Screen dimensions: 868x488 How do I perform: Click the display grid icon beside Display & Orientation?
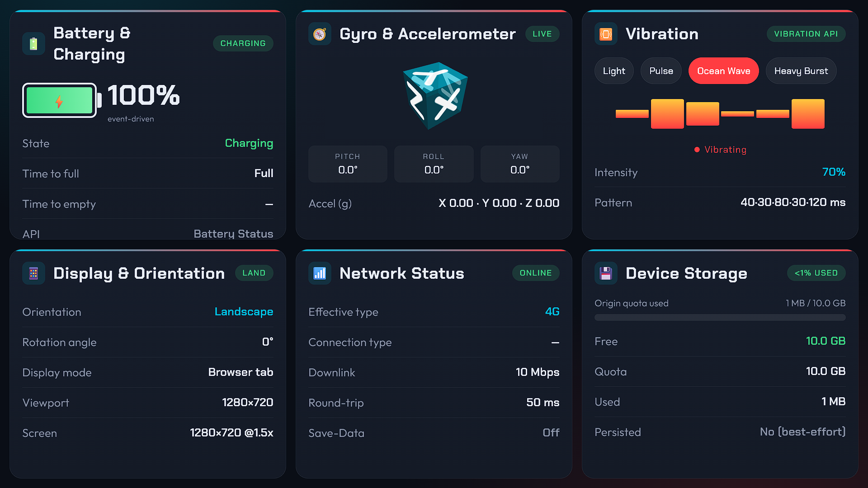pyautogui.click(x=33, y=273)
